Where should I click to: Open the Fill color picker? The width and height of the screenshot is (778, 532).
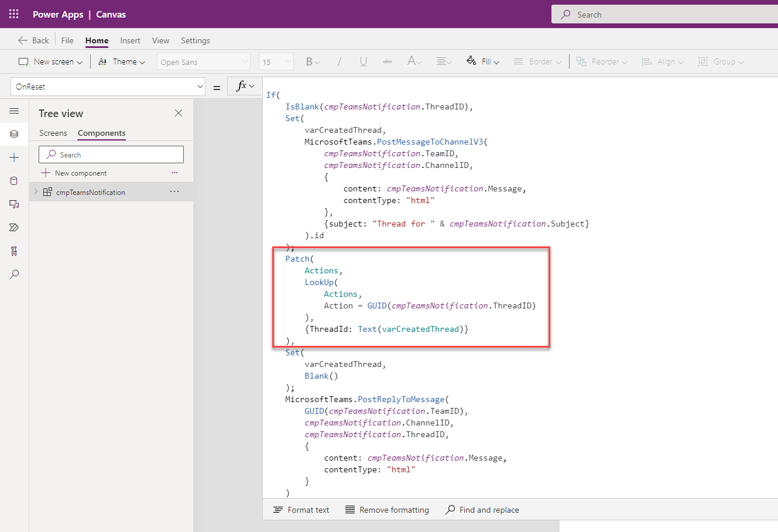coord(484,61)
